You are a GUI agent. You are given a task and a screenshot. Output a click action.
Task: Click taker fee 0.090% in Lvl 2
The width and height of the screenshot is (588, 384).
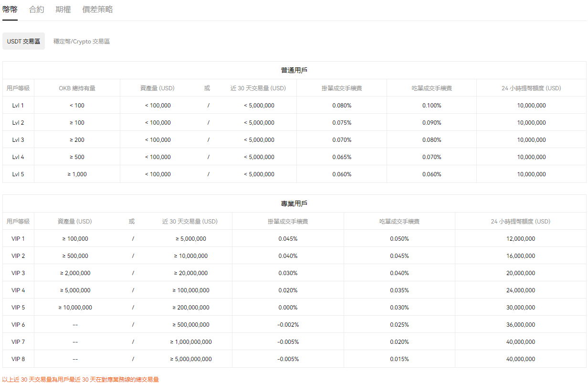coord(431,123)
